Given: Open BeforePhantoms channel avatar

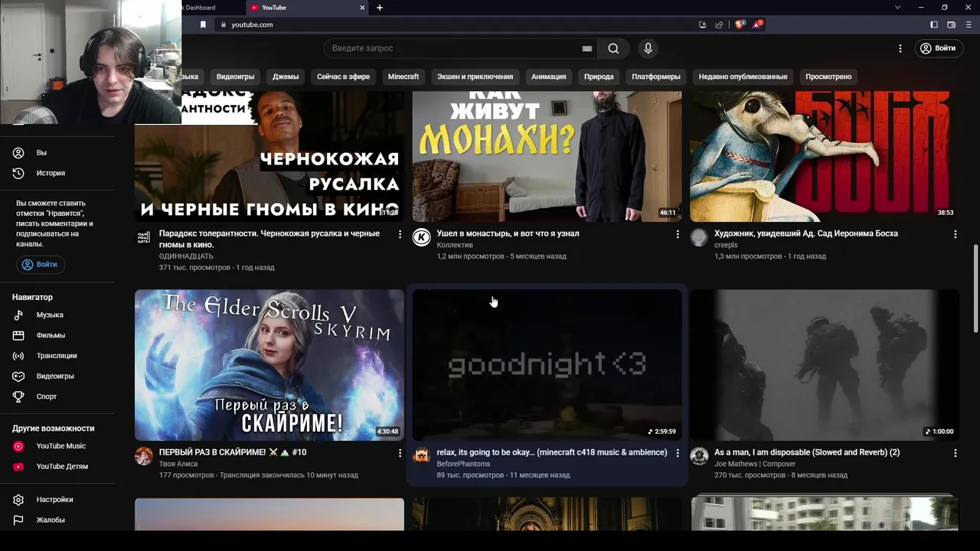Looking at the screenshot, I should (x=421, y=456).
